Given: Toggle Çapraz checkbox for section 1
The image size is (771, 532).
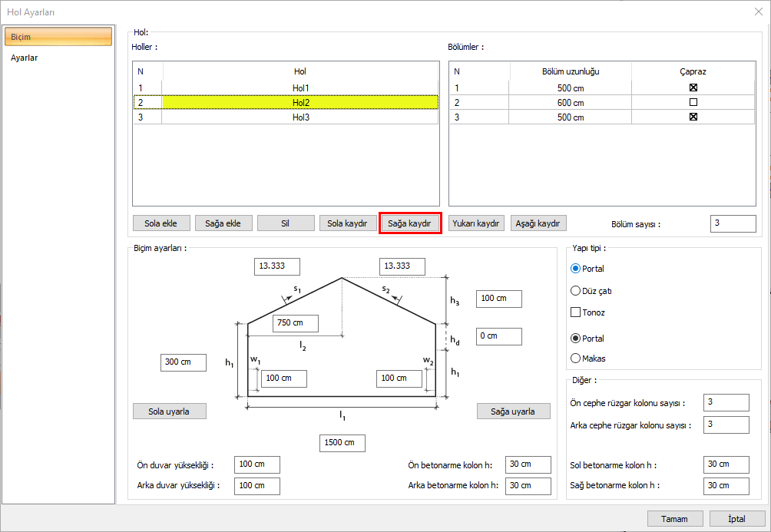Looking at the screenshot, I should point(693,88).
